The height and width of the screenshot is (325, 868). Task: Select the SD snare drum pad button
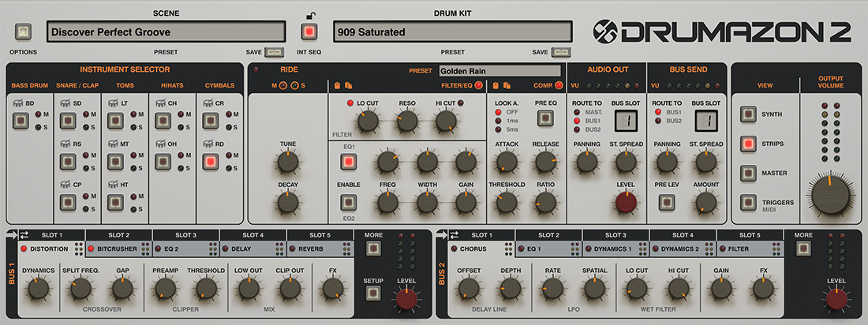(x=68, y=120)
